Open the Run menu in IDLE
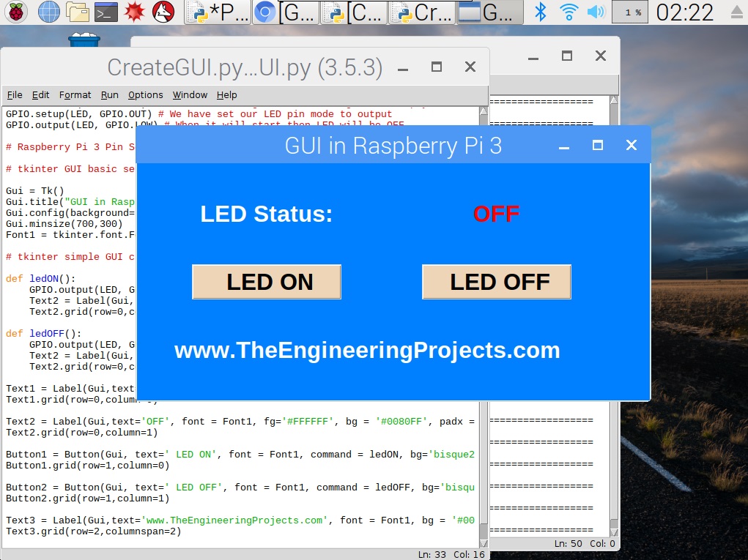The height and width of the screenshot is (560, 748). tap(110, 95)
